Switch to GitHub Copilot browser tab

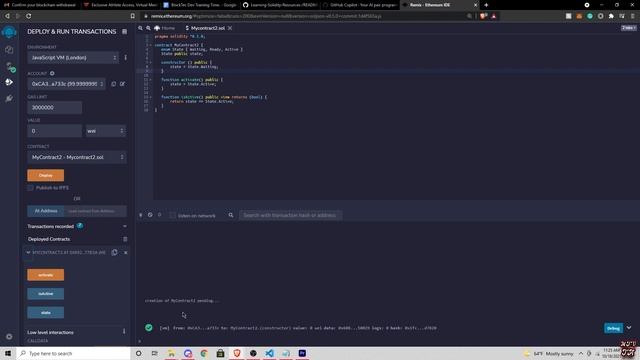click(x=359, y=5)
